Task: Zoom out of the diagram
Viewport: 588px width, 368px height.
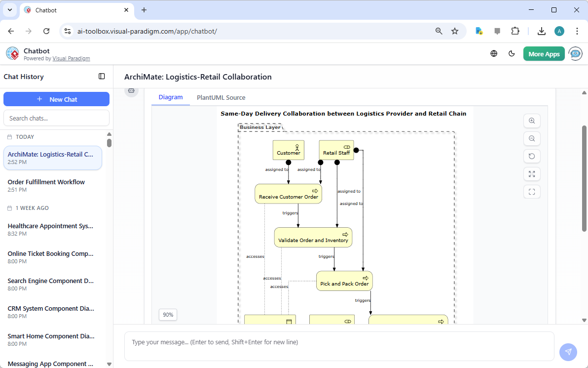Action: (x=532, y=138)
